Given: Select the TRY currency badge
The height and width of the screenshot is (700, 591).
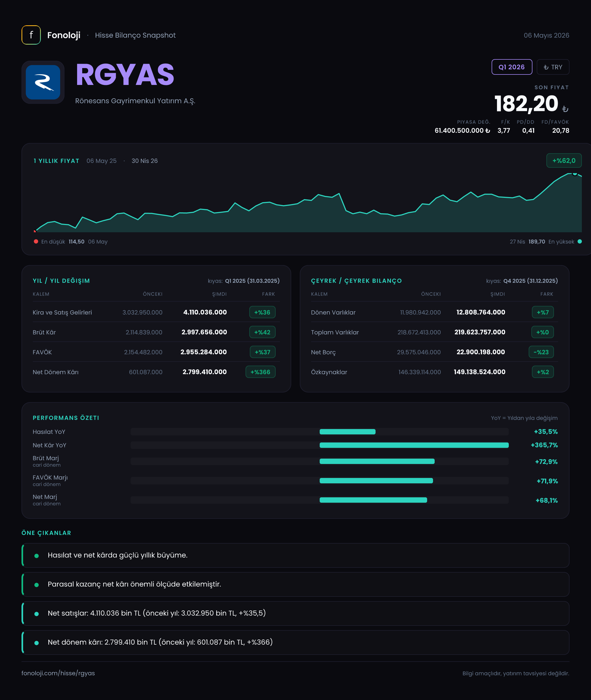Looking at the screenshot, I should coord(553,67).
